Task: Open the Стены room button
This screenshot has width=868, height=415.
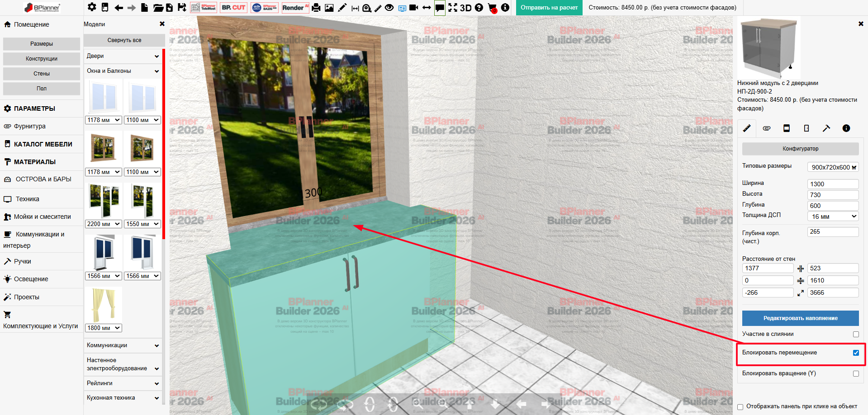Action: coord(42,74)
